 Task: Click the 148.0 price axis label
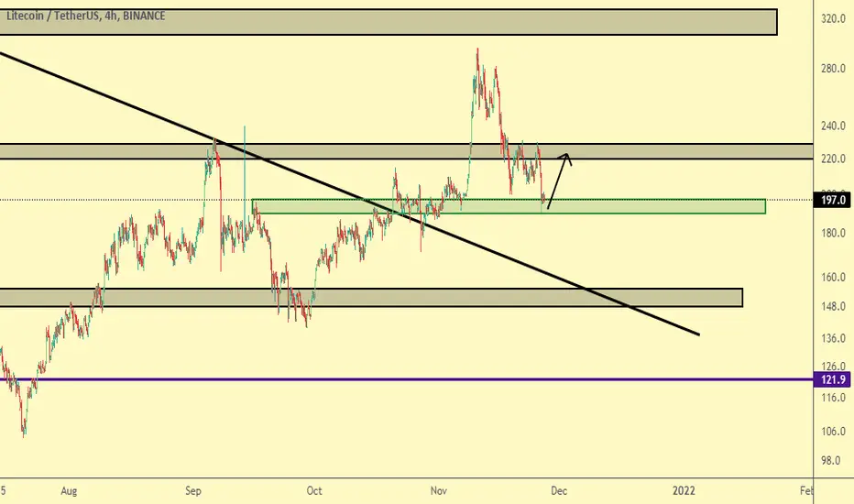833,307
